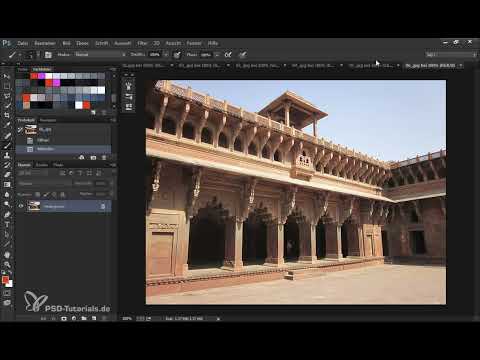Screen dimensions: 480x360
Task: Select the Quick Selection tool
Action: pyautogui.click(x=7, y=106)
